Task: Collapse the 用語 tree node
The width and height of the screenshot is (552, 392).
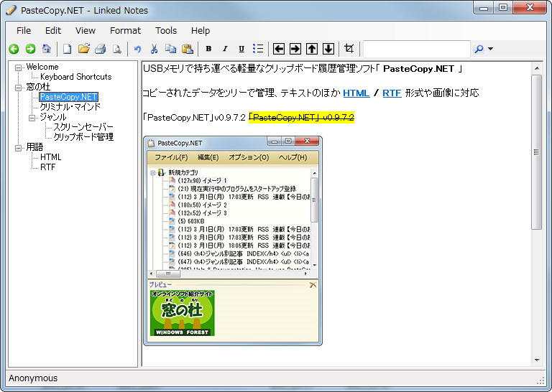Action: (x=18, y=148)
